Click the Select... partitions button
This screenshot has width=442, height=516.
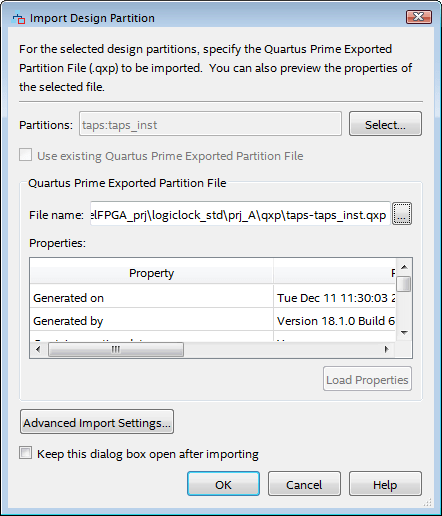(385, 124)
